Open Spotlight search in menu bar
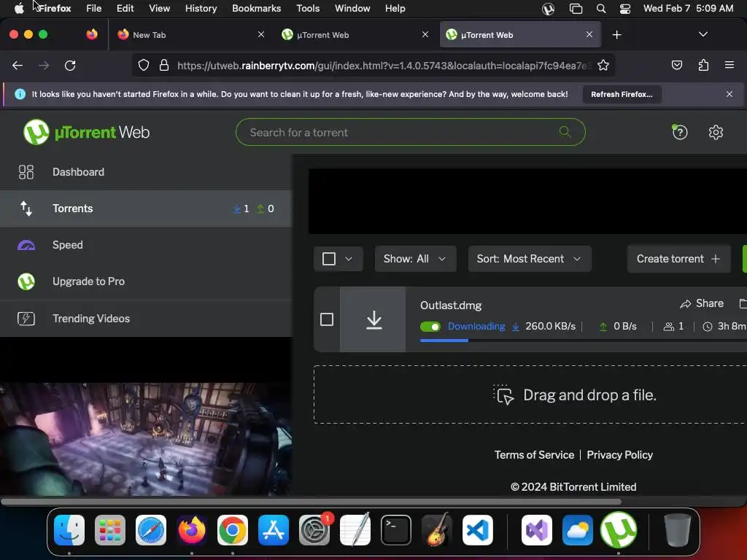 click(601, 9)
